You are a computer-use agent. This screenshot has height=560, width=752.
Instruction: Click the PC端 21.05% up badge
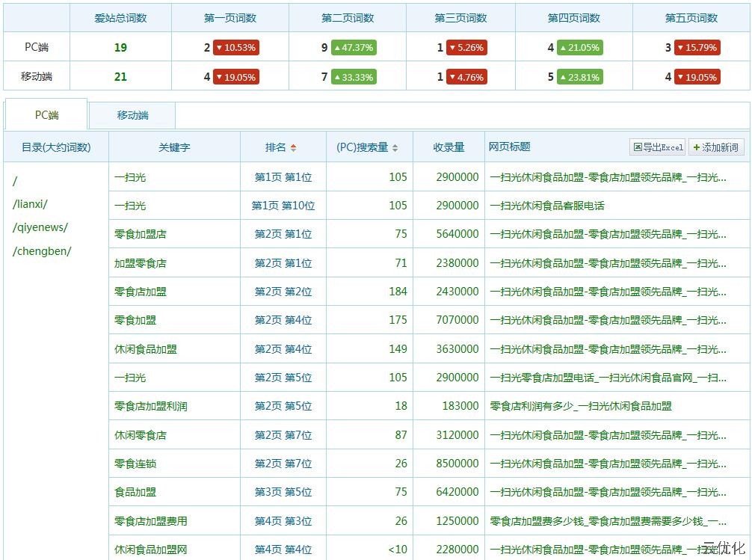pyautogui.click(x=580, y=48)
